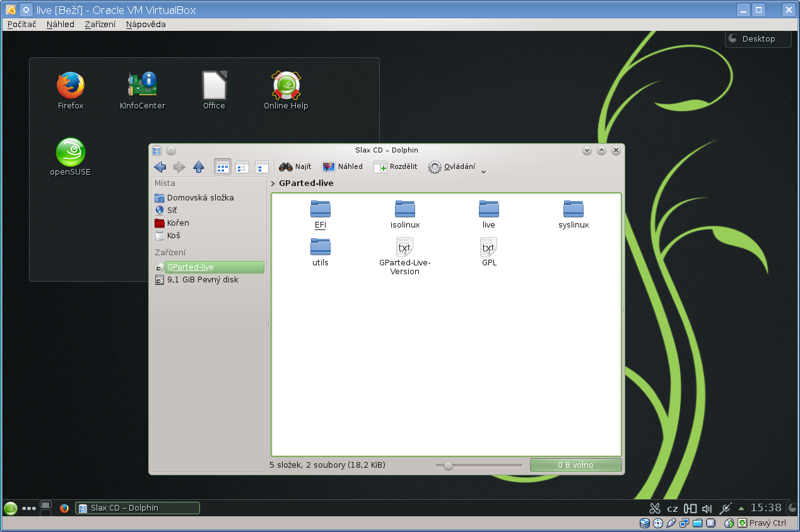The image size is (800, 532).
Task: Expand hidden system tray icons arrow
Action: 741,508
